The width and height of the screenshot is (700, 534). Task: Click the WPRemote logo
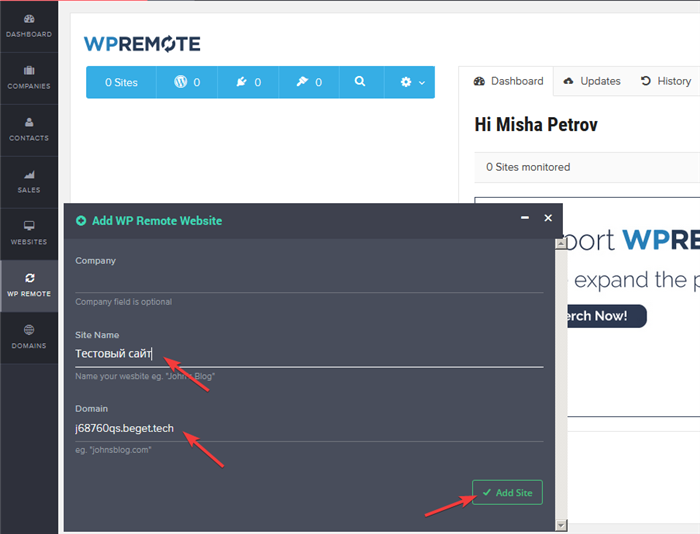(x=142, y=44)
